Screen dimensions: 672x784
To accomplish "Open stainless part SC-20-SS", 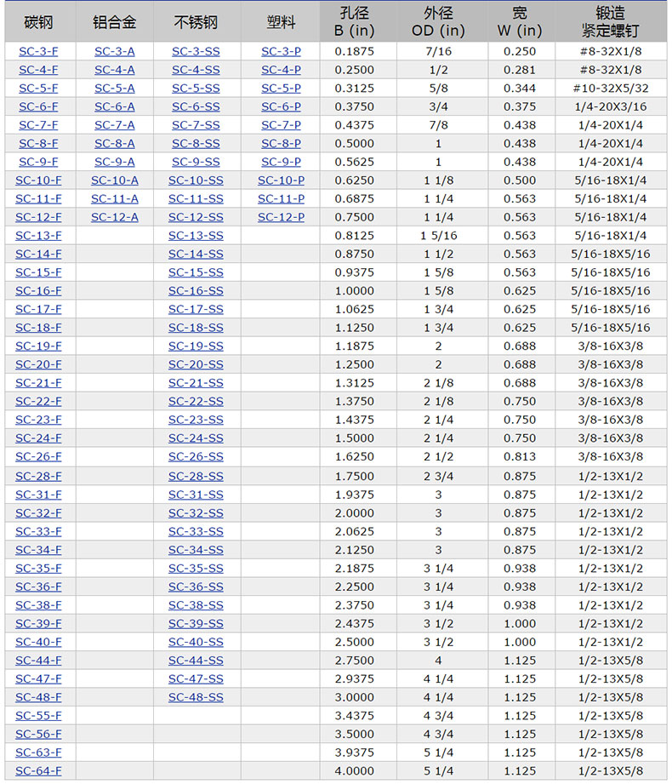I will [196, 364].
